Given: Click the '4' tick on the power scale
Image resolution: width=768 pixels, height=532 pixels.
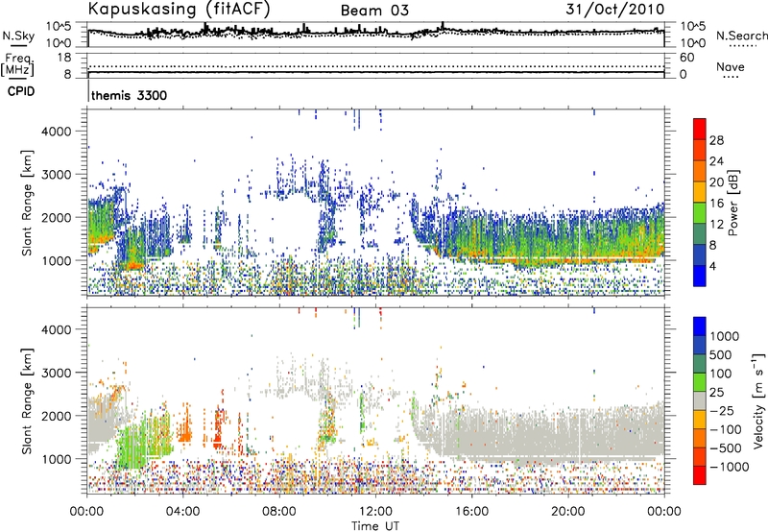Looking at the screenshot, I should (x=712, y=267).
